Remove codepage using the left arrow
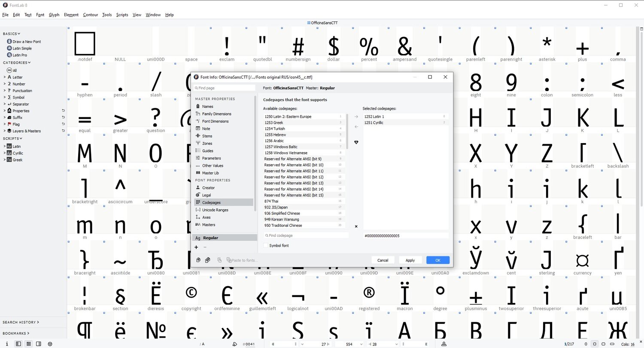Viewport: 644px width, 348px height. coord(356,127)
